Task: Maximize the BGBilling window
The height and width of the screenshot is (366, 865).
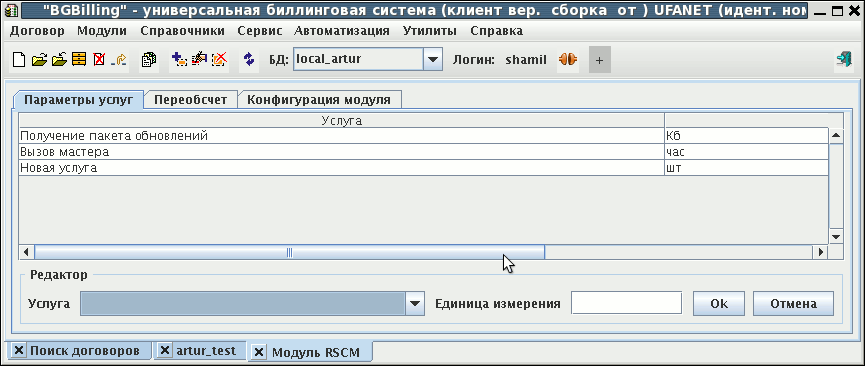Action: pos(838,10)
